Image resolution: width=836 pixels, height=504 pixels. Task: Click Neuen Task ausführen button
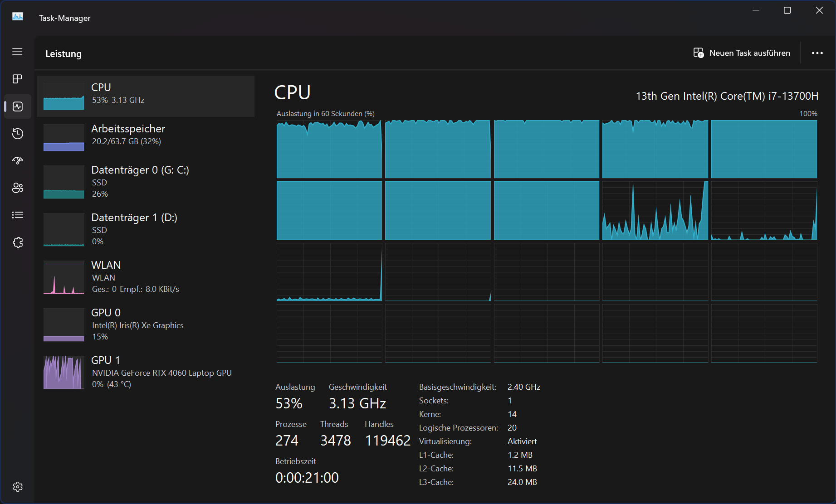(742, 53)
